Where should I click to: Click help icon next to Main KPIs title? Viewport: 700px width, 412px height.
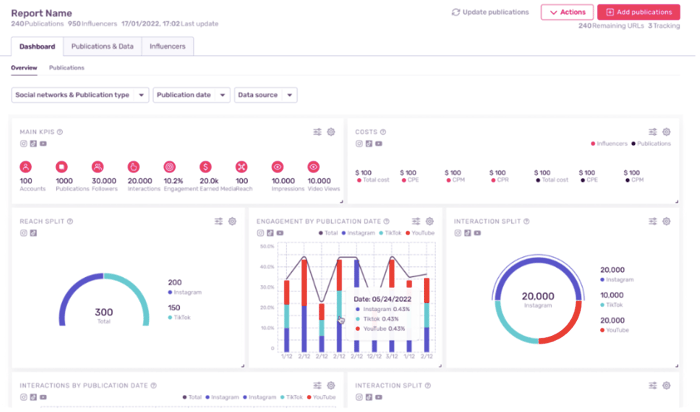tap(60, 132)
